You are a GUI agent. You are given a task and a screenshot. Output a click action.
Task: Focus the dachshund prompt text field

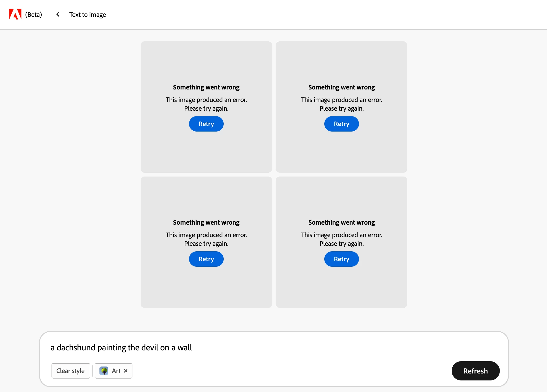click(x=241, y=348)
